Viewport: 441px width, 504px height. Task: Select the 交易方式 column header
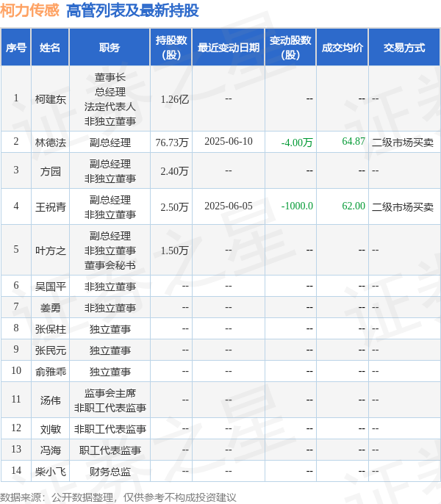click(404, 48)
